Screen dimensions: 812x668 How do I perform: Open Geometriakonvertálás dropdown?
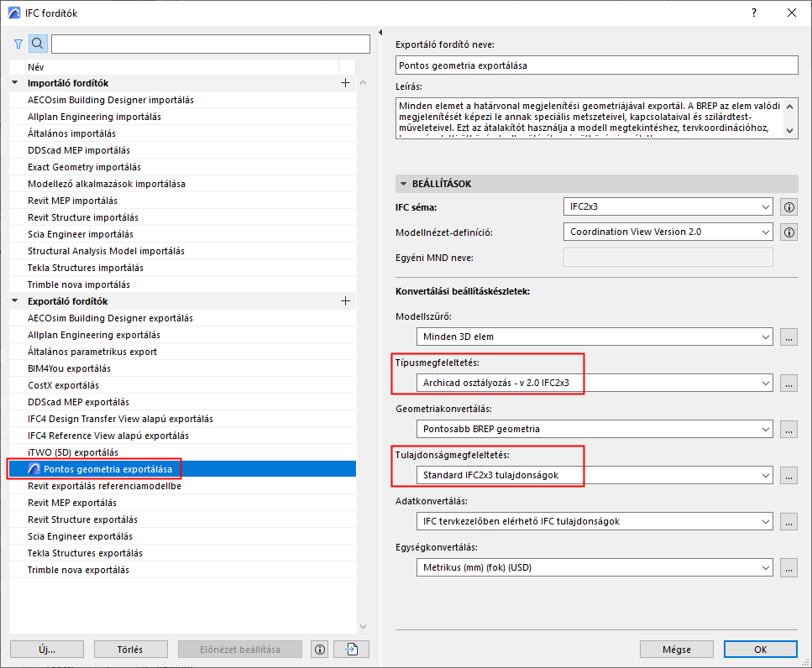[595, 429]
